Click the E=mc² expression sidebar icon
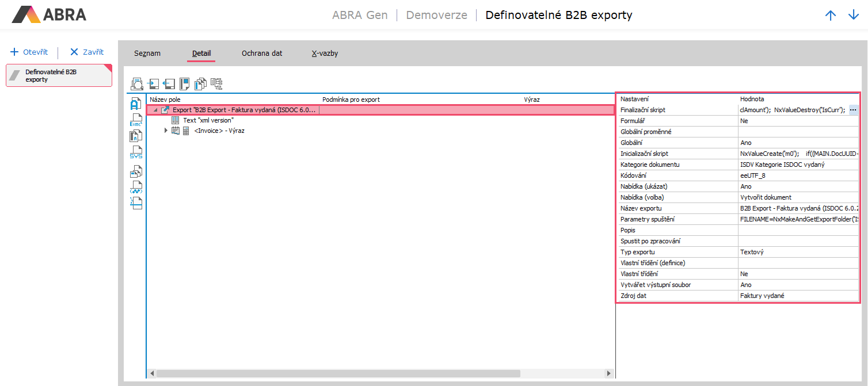Viewport: 868px width, 386px height. coord(136,120)
